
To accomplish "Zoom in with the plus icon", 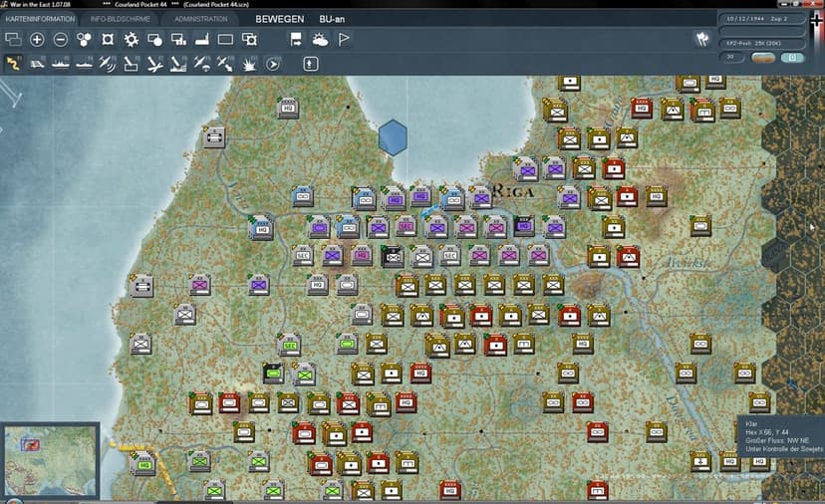I will click(37, 40).
